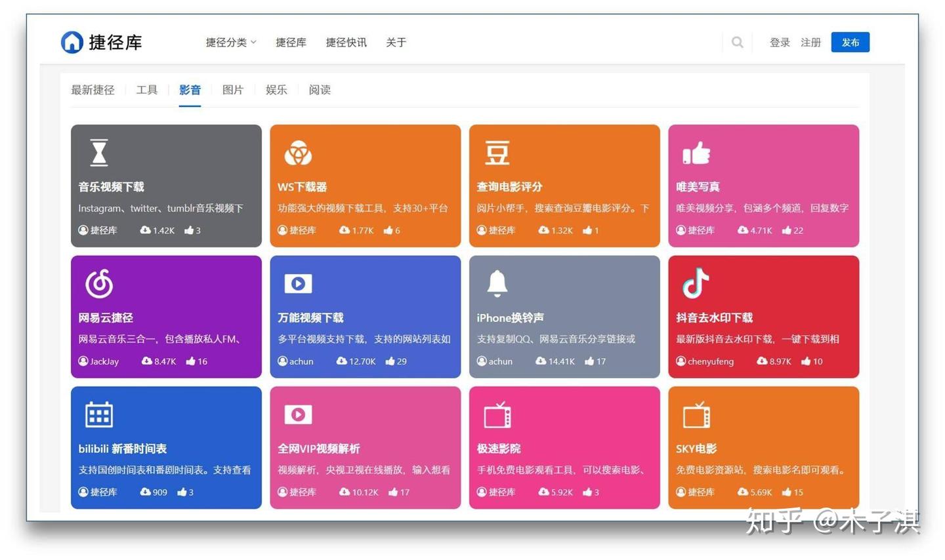Click the calendar icon on bilibili 新番时间表

tap(99, 414)
